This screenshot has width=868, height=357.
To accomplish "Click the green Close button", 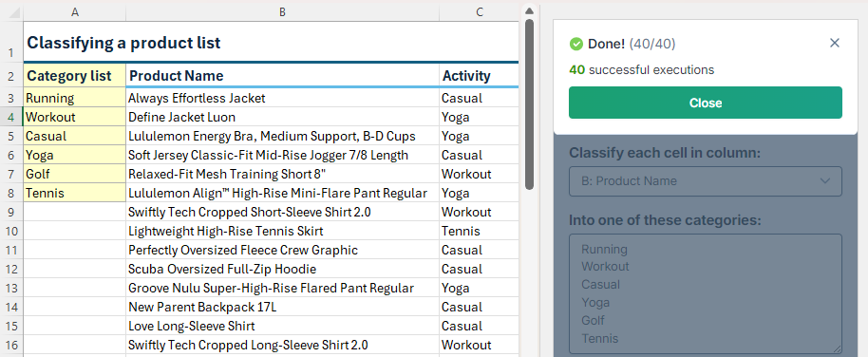I will (706, 103).
